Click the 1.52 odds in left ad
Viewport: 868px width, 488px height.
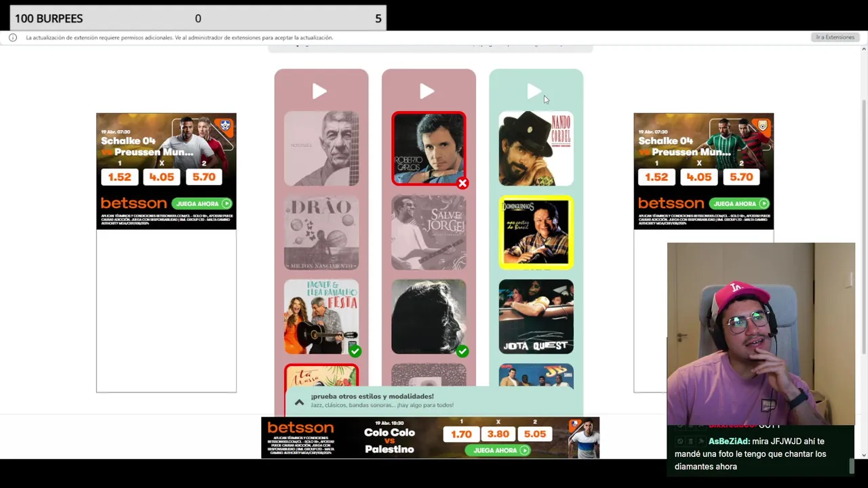point(119,177)
